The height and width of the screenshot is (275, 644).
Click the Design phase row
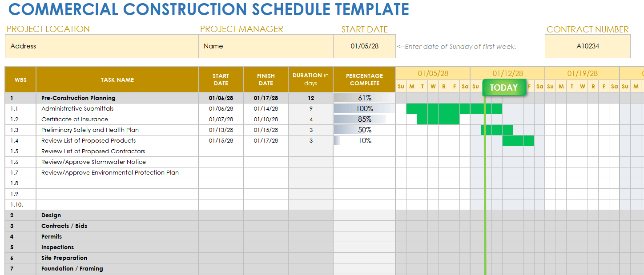tap(51, 215)
